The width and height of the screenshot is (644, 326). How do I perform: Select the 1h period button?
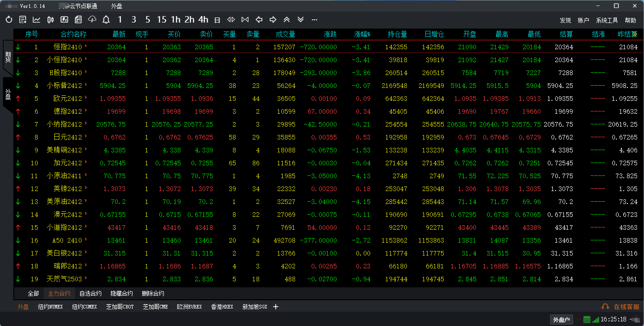(175, 20)
